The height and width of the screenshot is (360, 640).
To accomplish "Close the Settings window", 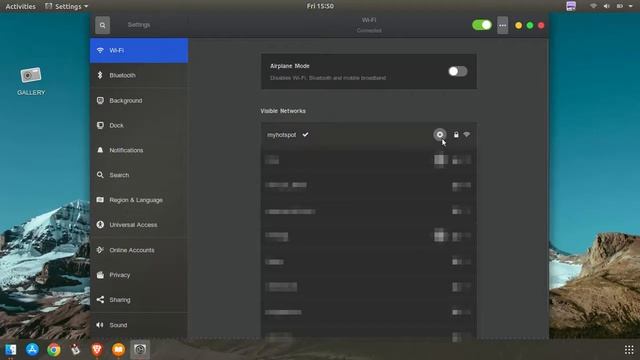I will coord(541,25).
